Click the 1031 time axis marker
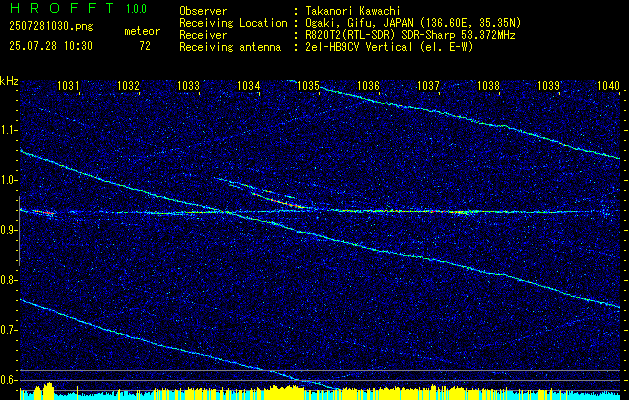This screenshot has height=400, width=629. point(68,85)
